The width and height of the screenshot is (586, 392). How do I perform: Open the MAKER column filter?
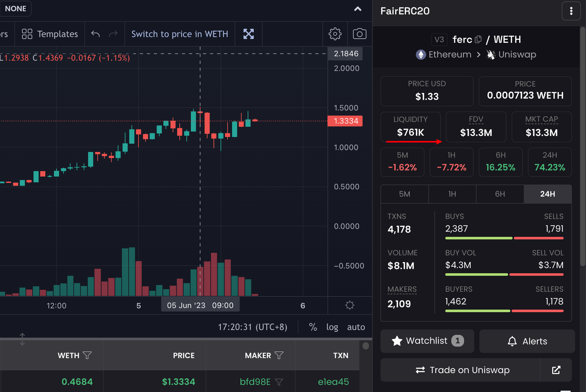pos(279,355)
